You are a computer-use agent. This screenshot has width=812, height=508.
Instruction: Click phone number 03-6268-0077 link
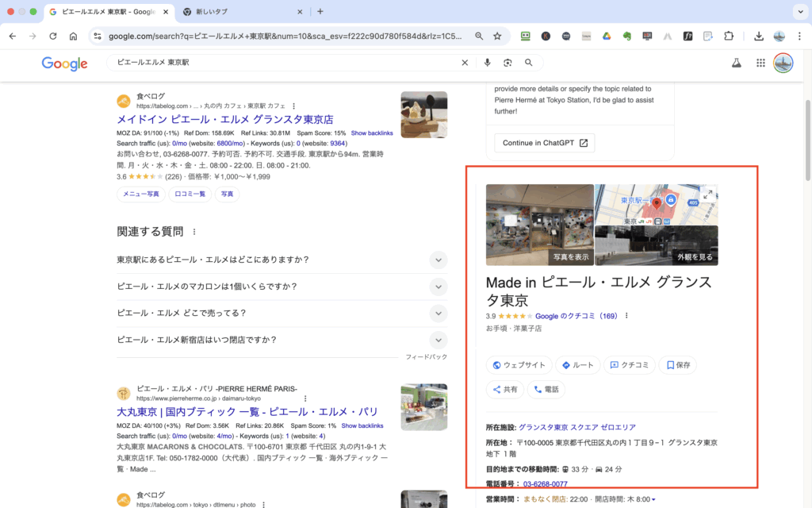[545, 483]
